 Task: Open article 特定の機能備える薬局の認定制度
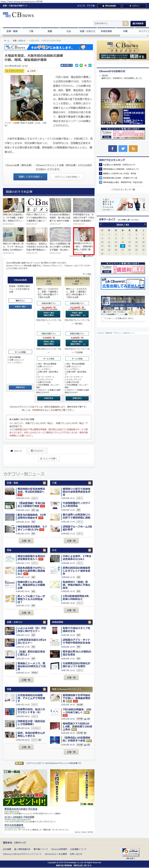click(31, 558)
